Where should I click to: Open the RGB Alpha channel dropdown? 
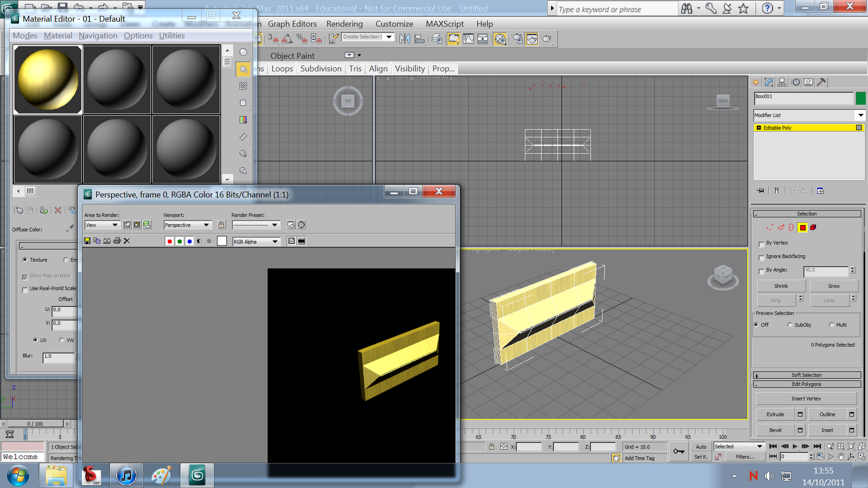(256, 241)
